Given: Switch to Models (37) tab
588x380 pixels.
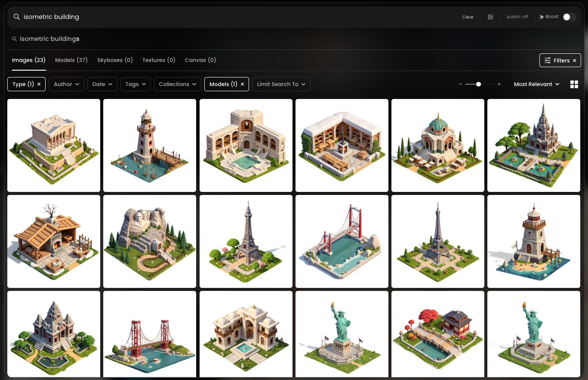Looking at the screenshot, I should pos(71,60).
